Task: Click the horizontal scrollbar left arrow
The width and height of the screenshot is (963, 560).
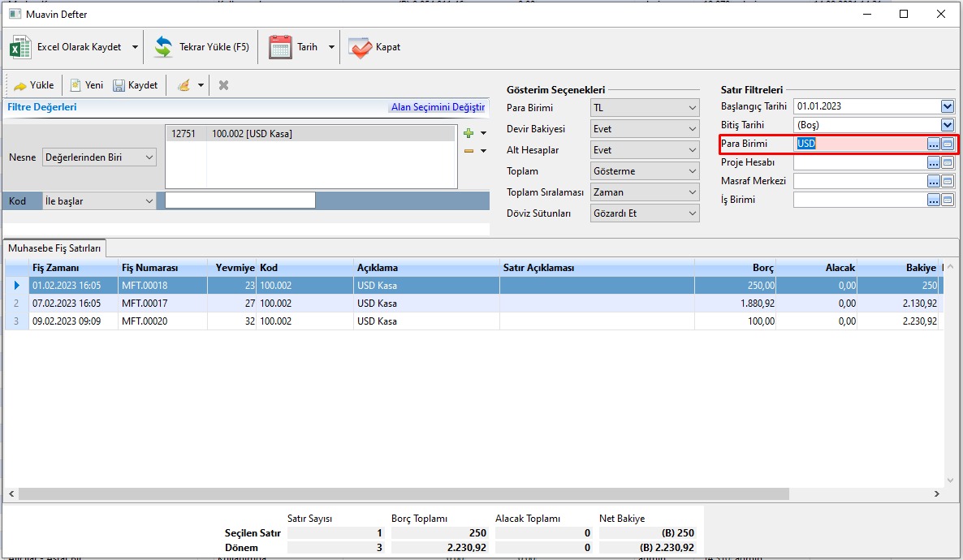Action: point(11,493)
